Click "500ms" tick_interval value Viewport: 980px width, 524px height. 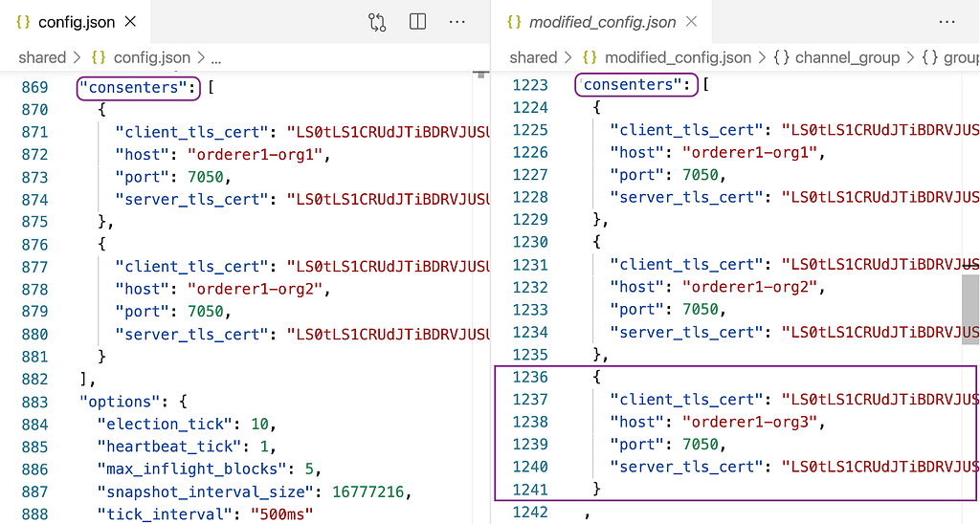281,514
